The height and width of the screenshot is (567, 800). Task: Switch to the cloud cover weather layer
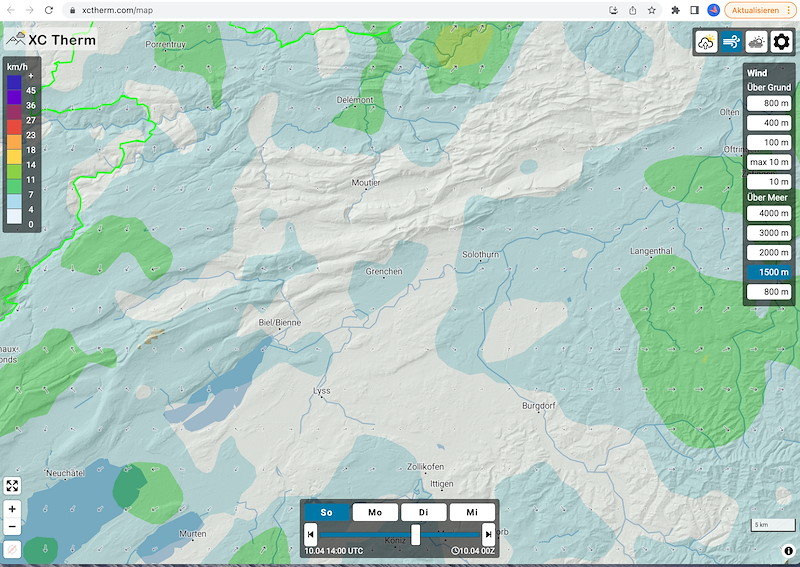pos(756,42)
